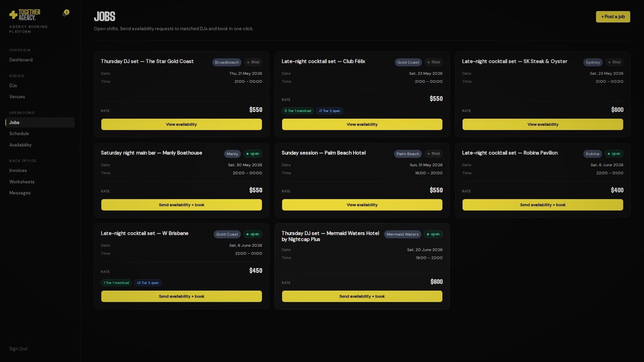
Task: Click the time '16:00 – 20:00'
Action: click(x=429, y=173)
